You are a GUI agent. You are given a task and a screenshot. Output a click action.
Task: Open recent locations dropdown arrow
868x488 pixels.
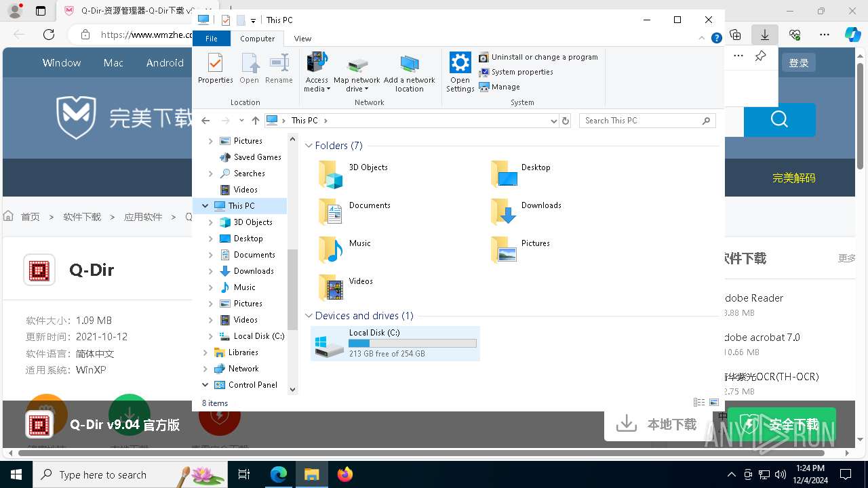pyautogui.click(x=241, y=121)
